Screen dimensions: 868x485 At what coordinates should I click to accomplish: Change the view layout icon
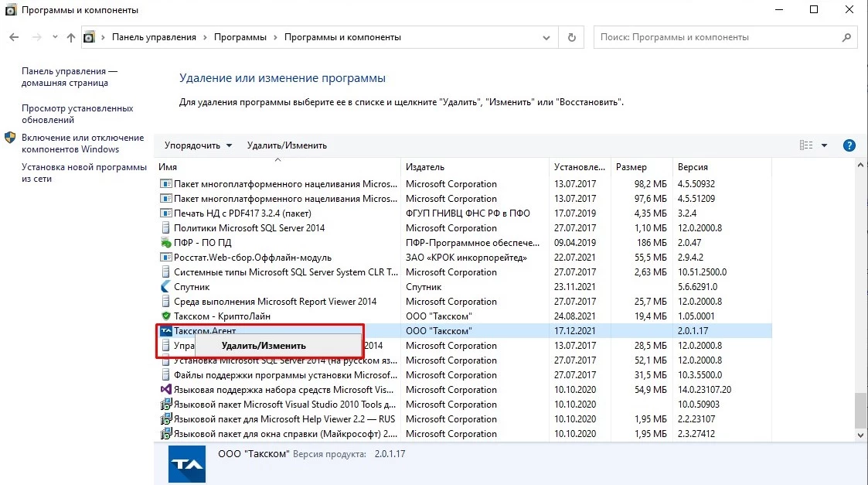click(806, 145)
